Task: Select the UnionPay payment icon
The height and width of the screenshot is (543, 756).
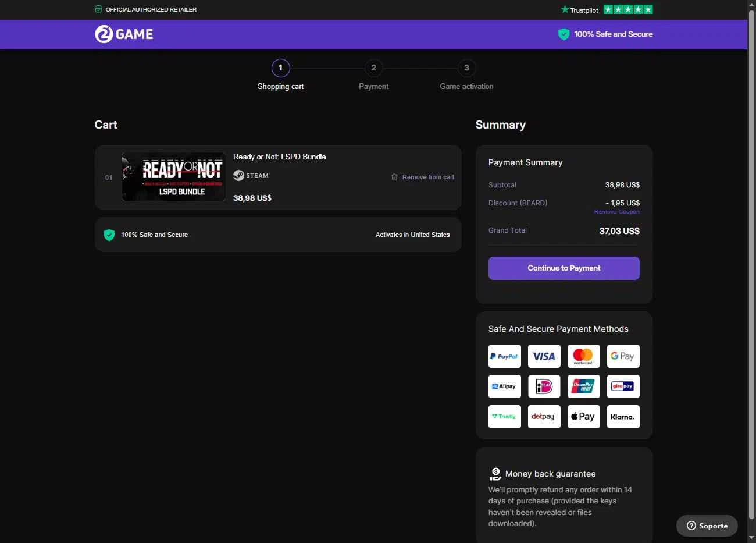Action: pos(584,386)
